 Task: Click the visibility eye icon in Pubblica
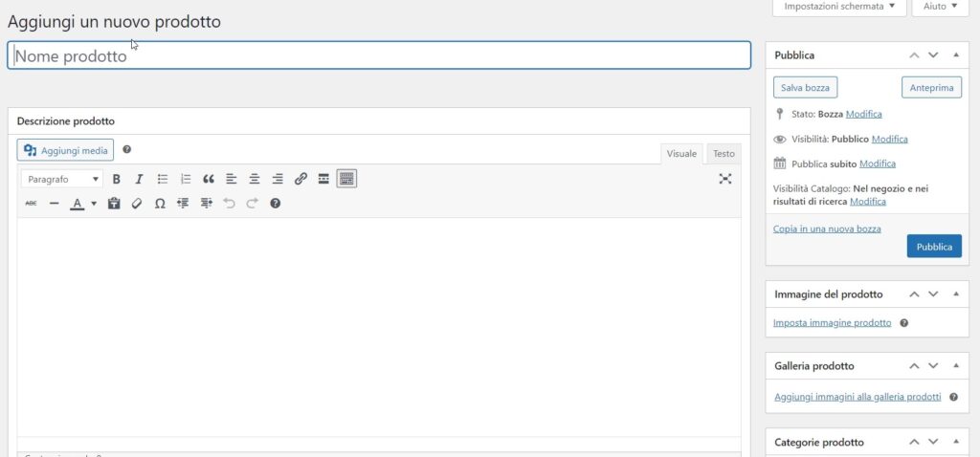click(x=779, y=140)
